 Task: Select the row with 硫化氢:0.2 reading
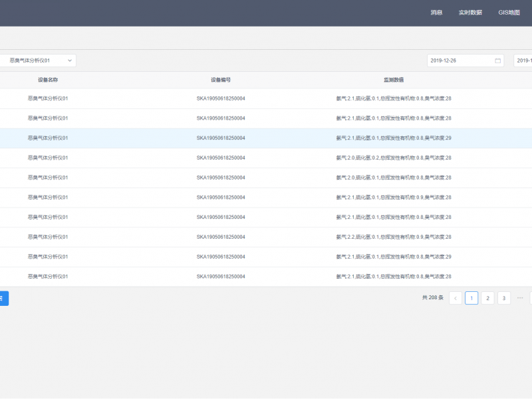tap(394, 158)
